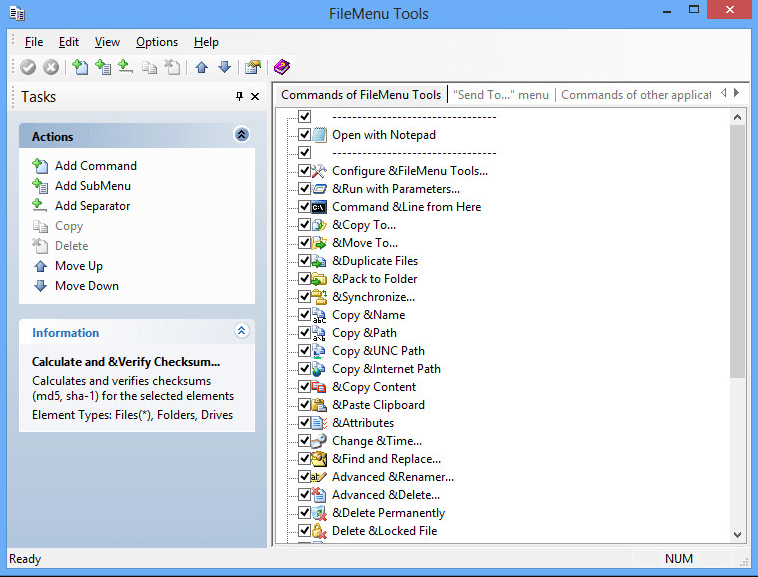Toggle the &Move To... checkbox
Viewport: 758px width, 577px height.
click(x=305, y=242)
